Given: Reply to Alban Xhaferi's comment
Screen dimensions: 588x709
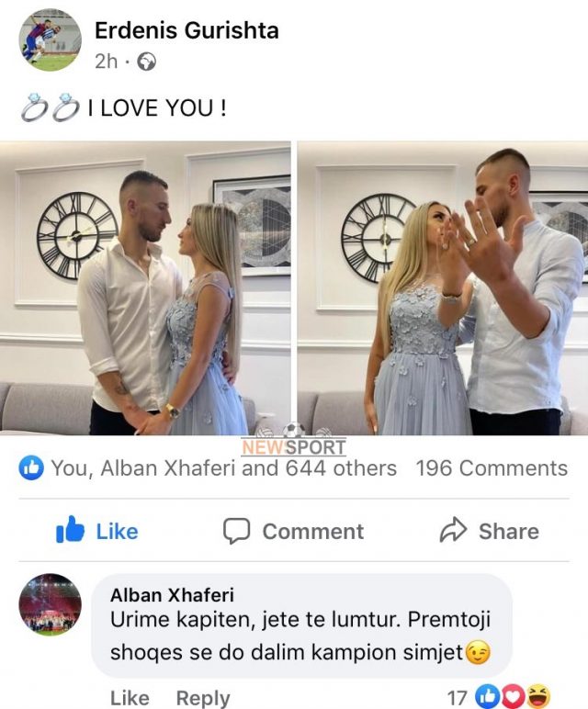Looking at the screenshot, I should tap(203, 698).
